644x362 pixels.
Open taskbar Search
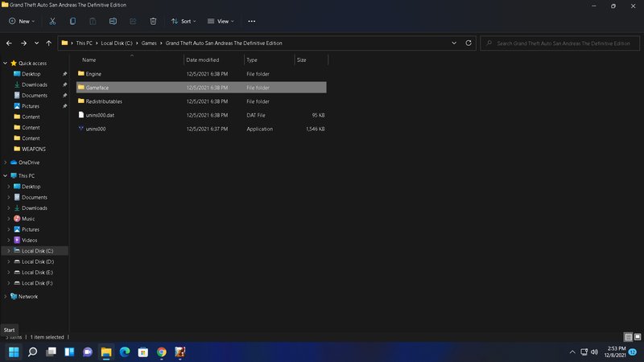(x=32, y=352)
